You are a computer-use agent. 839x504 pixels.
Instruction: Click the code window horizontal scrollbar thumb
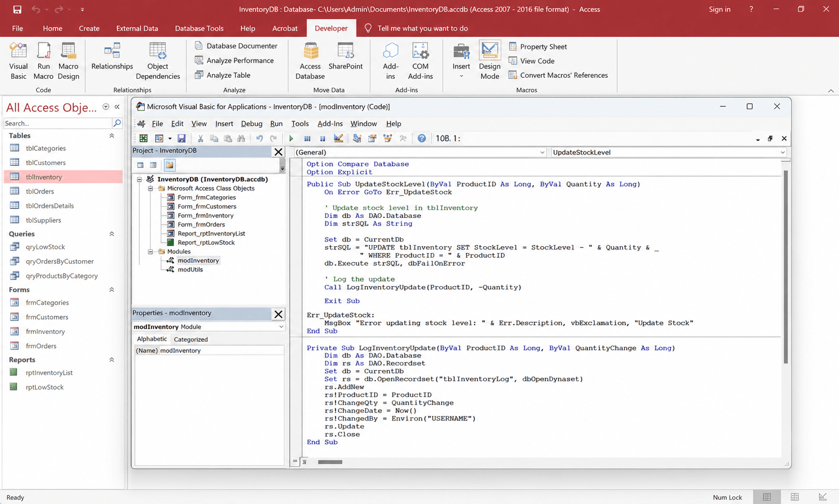(330, 462)
